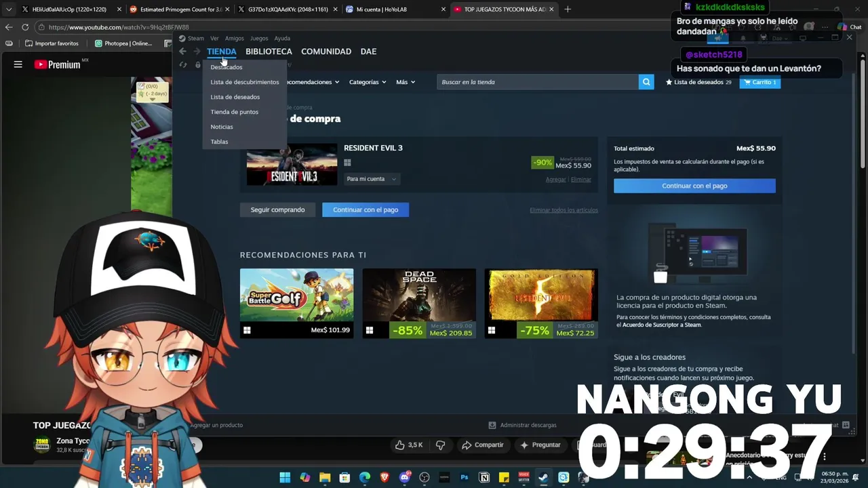This screenshot has width=868, height=488.
Task: Click the left 'Continuar con el pago' button
Action: click(x=366, y=209)
